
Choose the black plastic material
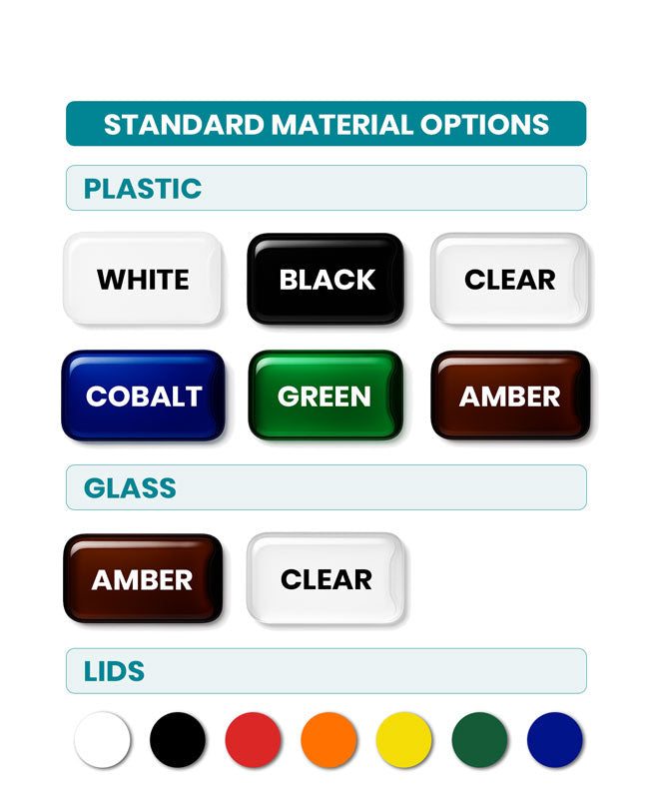(326, 279)
